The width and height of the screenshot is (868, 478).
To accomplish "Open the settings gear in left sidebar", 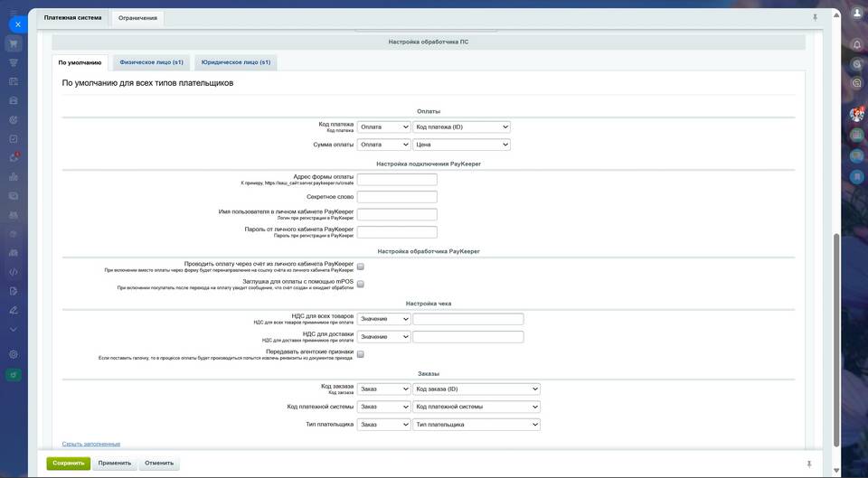I will tap(14, 354).
